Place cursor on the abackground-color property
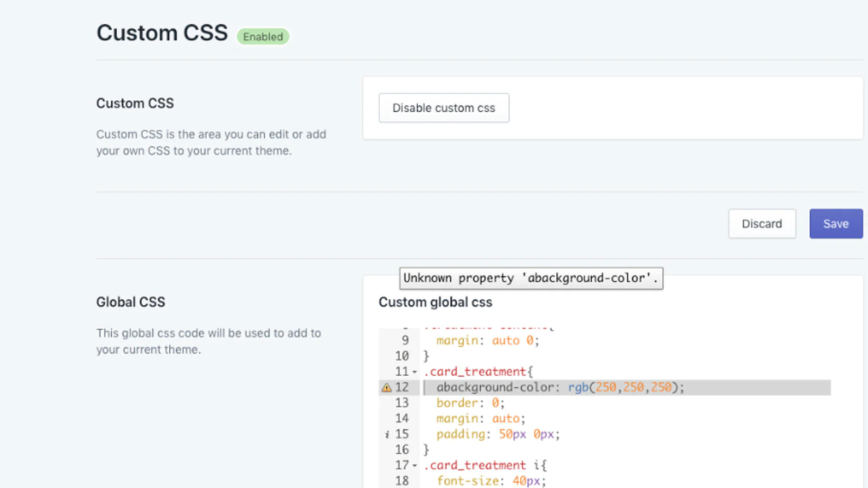The width and height of the screenshot is (868, 488). 495,388
